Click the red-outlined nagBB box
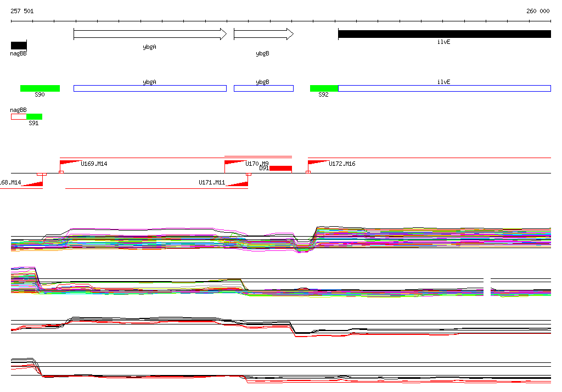Viewport: 562px width, 392px height. [19, 116]
